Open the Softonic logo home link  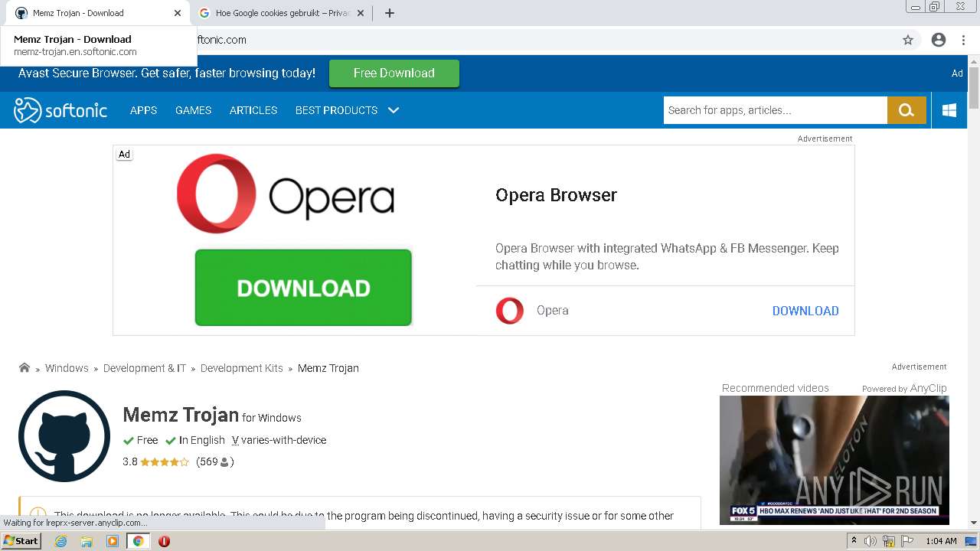coord(60,110)
